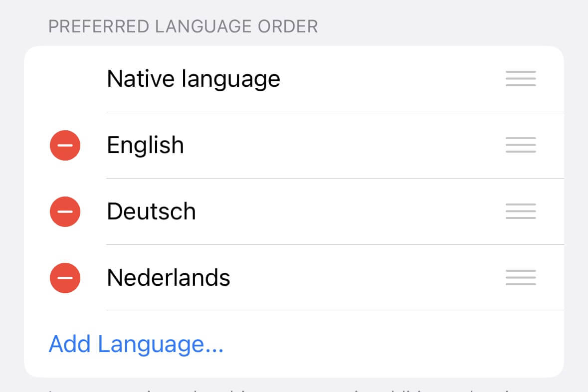Click the reorder handle beside Deutsch
This screenshot has height=392, width=588.
click(x=520, y=211)
